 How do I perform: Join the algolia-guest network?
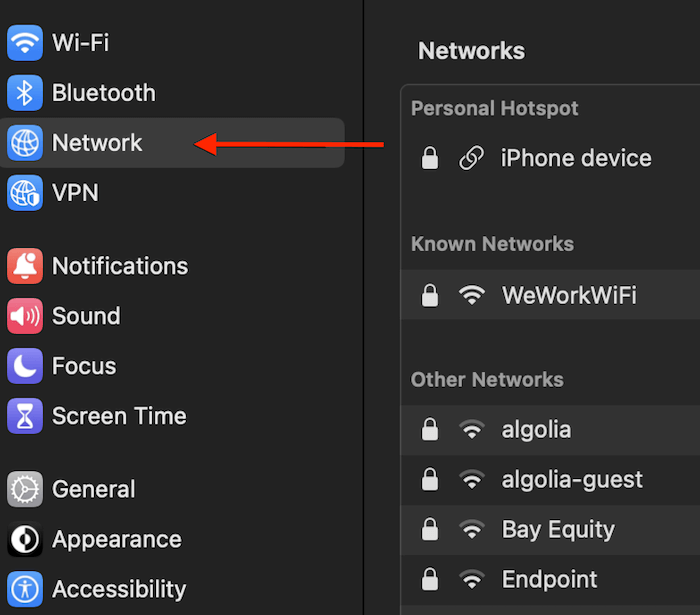point(572,480)
